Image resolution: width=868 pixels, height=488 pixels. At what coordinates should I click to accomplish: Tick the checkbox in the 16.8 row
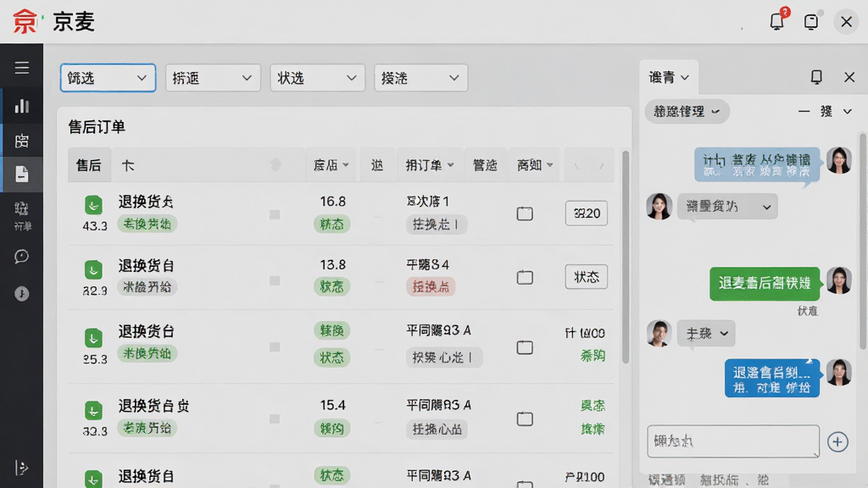tap(525, 213)
